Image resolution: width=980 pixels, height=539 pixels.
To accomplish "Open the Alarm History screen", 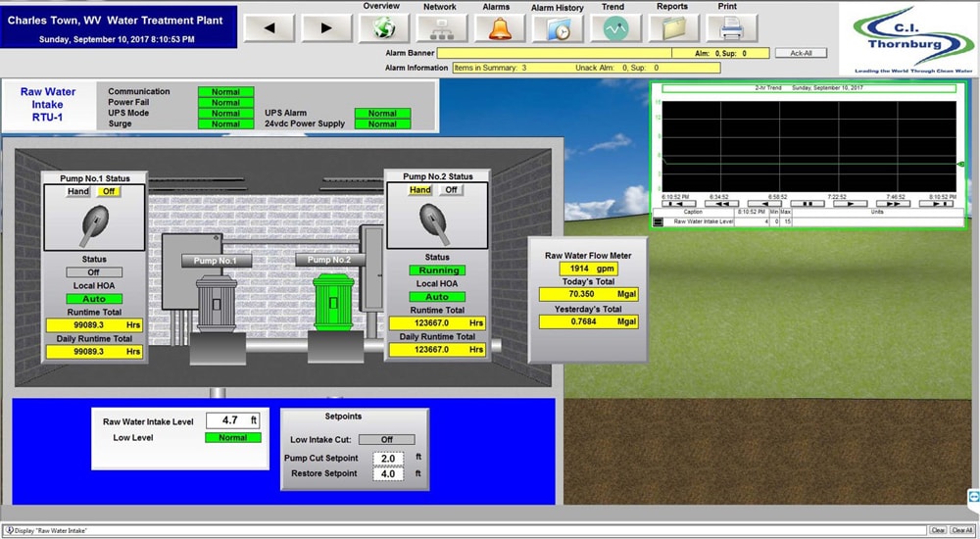I will tap(557, 29).
